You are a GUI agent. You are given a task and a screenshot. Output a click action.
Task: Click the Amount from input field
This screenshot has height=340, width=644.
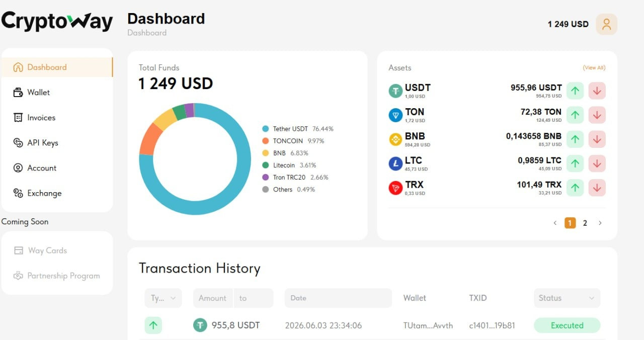213,298
